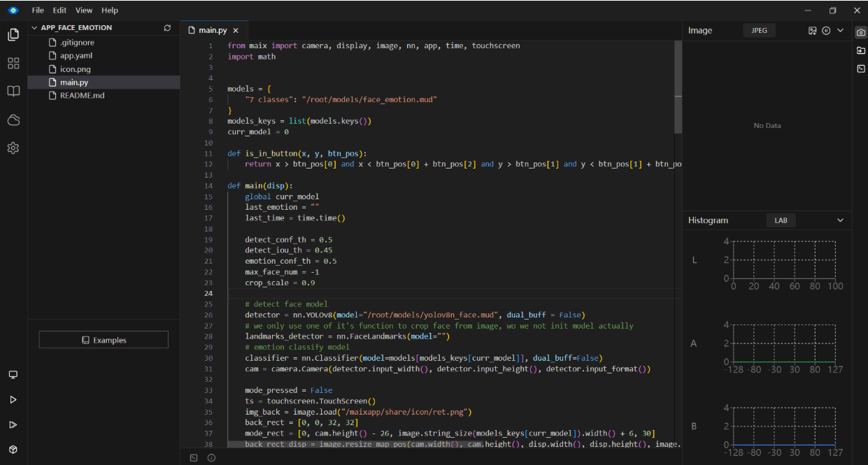
Task: Select the main.py editor tab
Action: 213,31
